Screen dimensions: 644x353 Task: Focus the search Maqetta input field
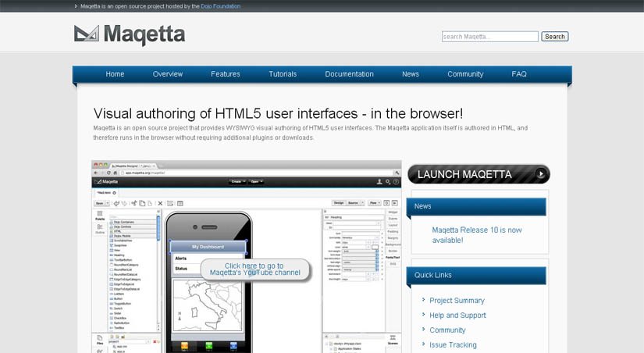490,37
